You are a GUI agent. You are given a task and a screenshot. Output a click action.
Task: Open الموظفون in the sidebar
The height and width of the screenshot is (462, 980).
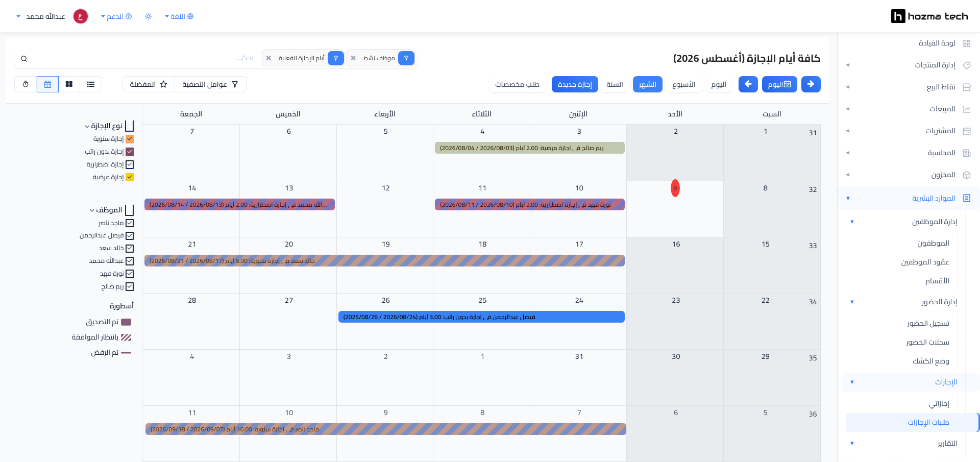933,243
